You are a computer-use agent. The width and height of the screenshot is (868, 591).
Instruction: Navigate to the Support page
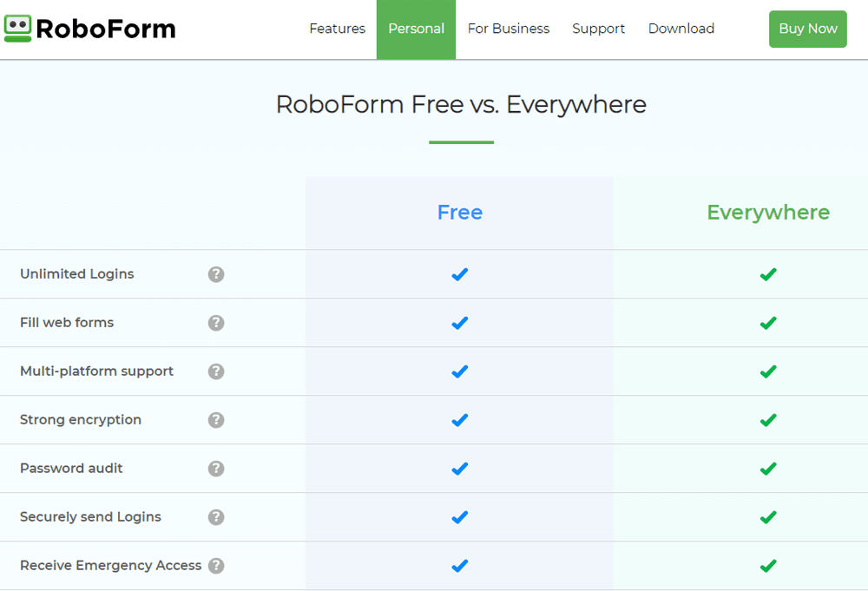pos(598,29)
